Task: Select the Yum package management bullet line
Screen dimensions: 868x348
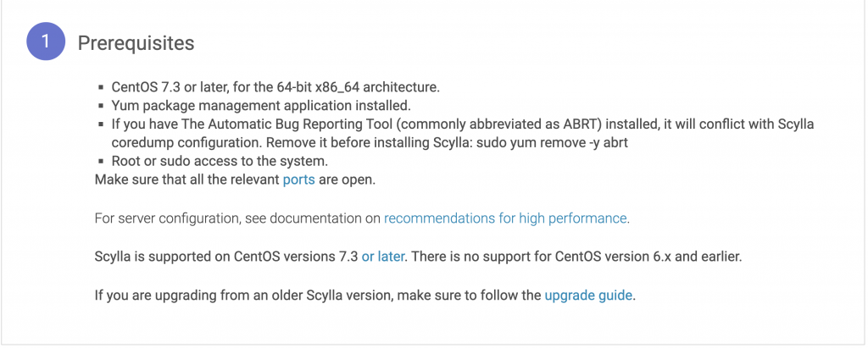Action: [x=261, y=105]
